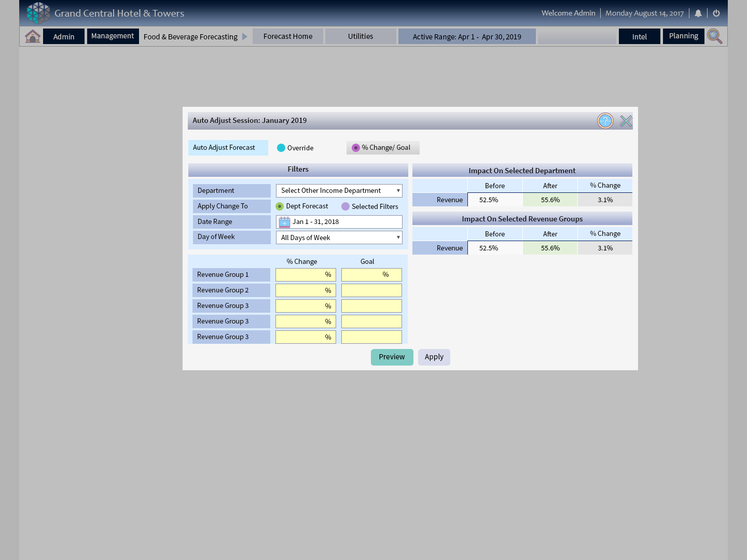
Task: Click the power logout icon
Action: click(x=716, y=13)
